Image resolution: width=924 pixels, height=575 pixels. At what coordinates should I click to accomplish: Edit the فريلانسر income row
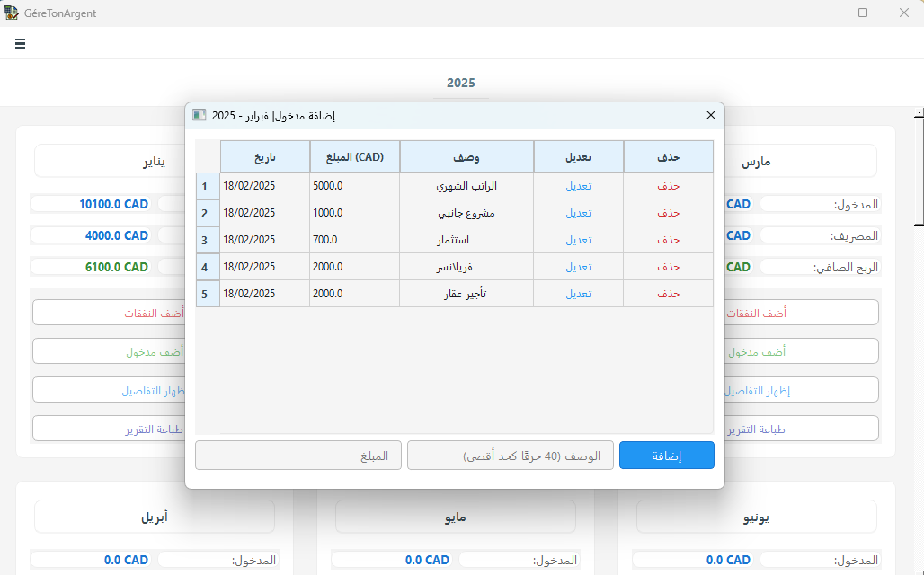pyautogui.click(x=578, y=268)
